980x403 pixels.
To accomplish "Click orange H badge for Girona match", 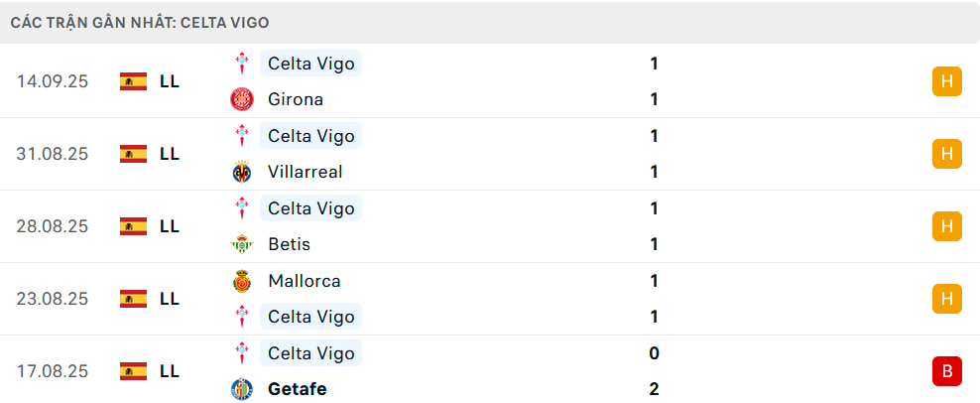I will coord(947,81).
